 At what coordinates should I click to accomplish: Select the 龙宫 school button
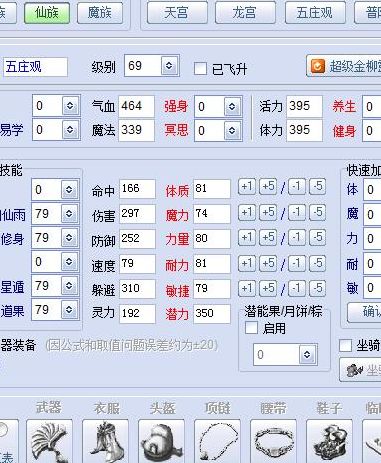pyautogui.click(x=245, y=13)
